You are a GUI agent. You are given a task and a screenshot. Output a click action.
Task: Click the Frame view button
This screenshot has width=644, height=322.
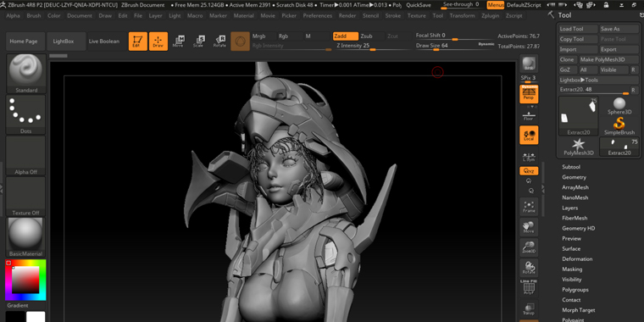pyautogui.click(x=529, y=207)
